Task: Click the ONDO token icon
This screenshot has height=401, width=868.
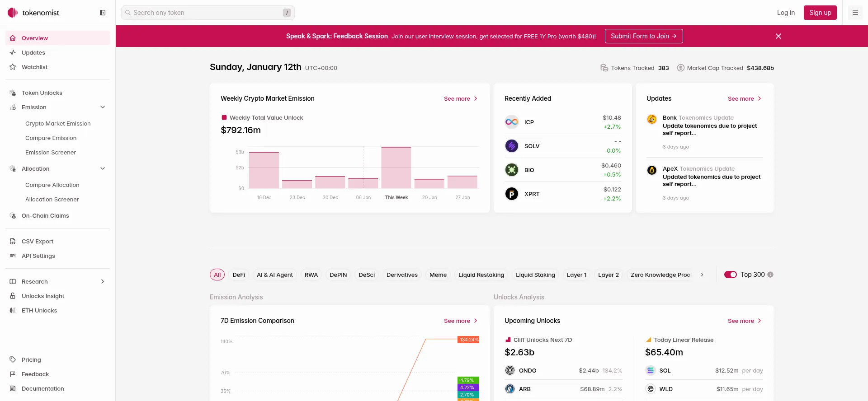Action: click(510, 370)
